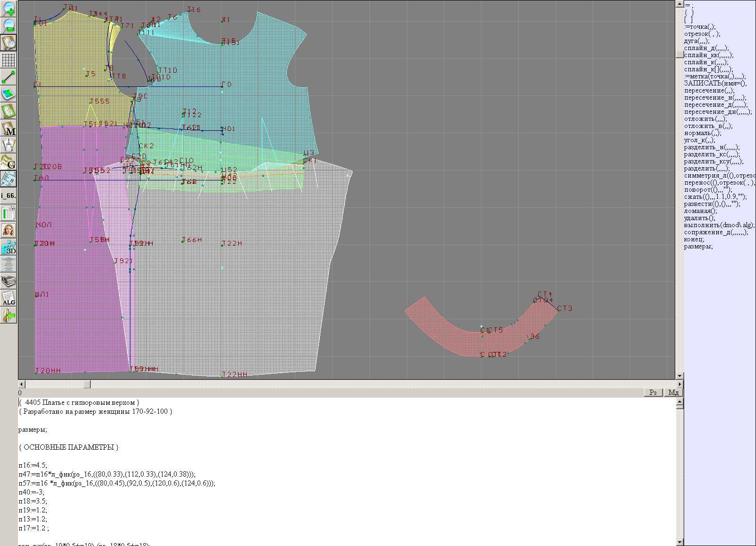Open the woman's face model icon

point(9,230)
